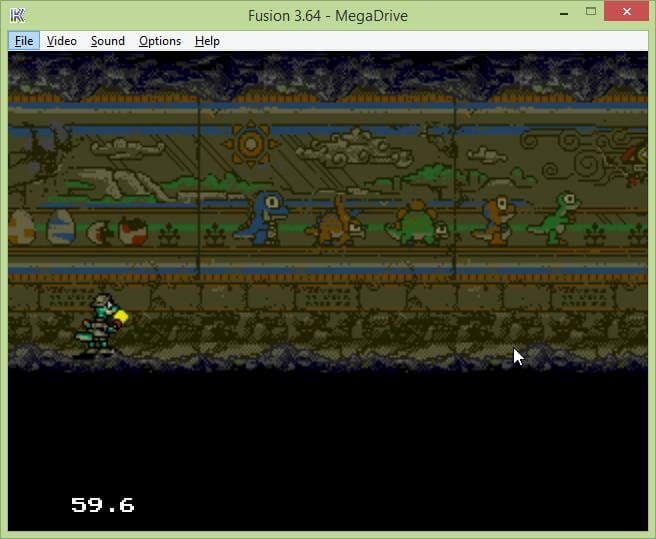Minimize the Fusion 3.64 window
Screen dimensions: 656x539
pos(564,13)
